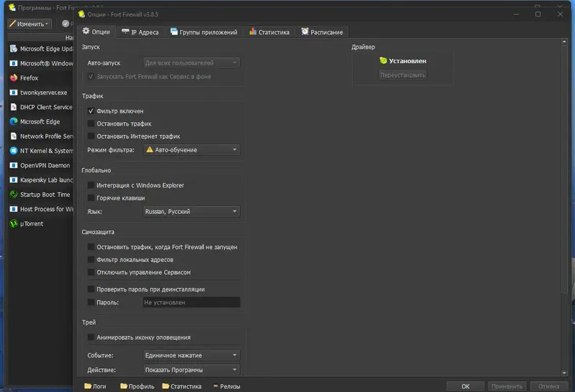Click the pencil icon of Изменить button

pos(12,24)
